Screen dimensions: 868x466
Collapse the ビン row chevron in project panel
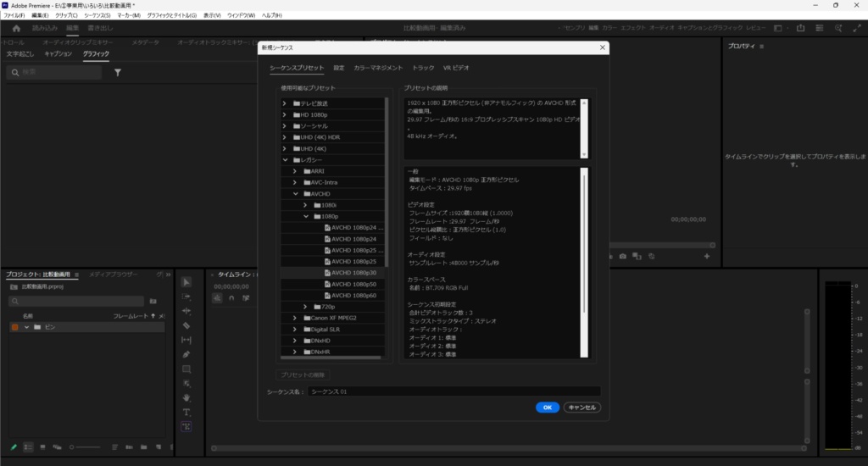(x=26, y=327)
